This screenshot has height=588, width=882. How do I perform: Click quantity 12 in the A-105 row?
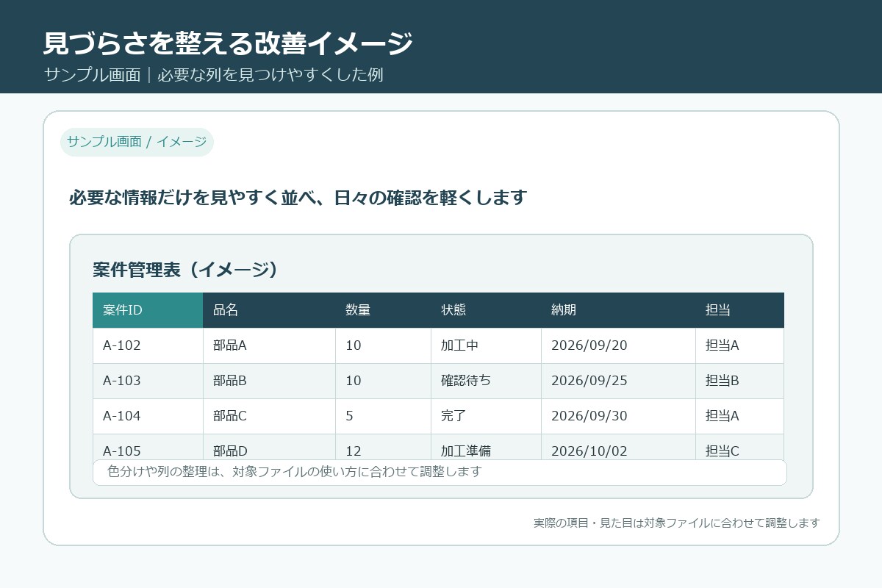pos(383,447)
